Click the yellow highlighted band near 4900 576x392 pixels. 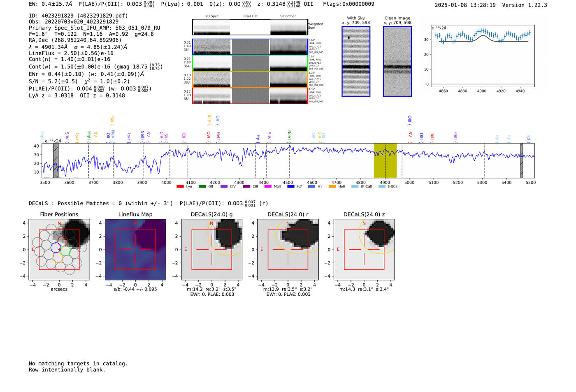(x=385, y=160)
